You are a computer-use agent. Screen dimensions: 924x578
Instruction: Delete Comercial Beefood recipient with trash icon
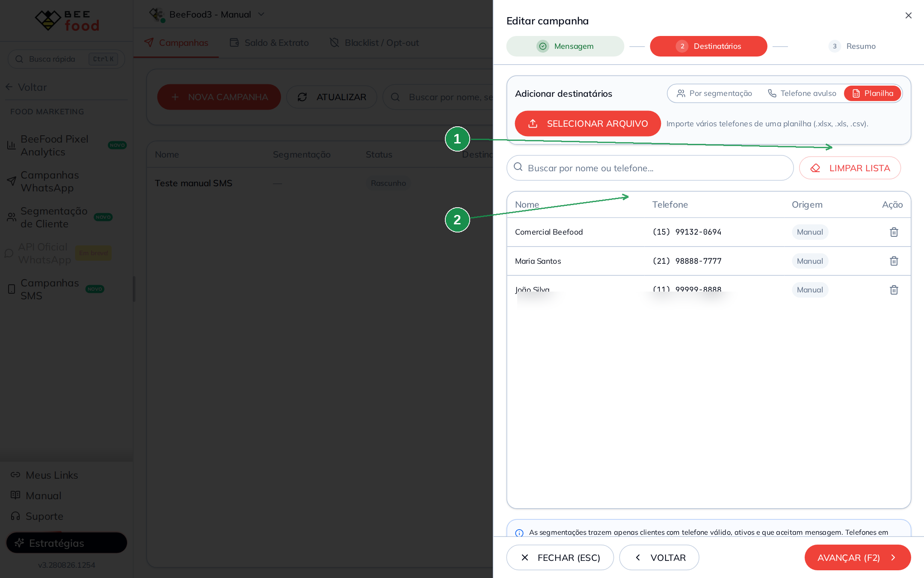pos(894,232)
